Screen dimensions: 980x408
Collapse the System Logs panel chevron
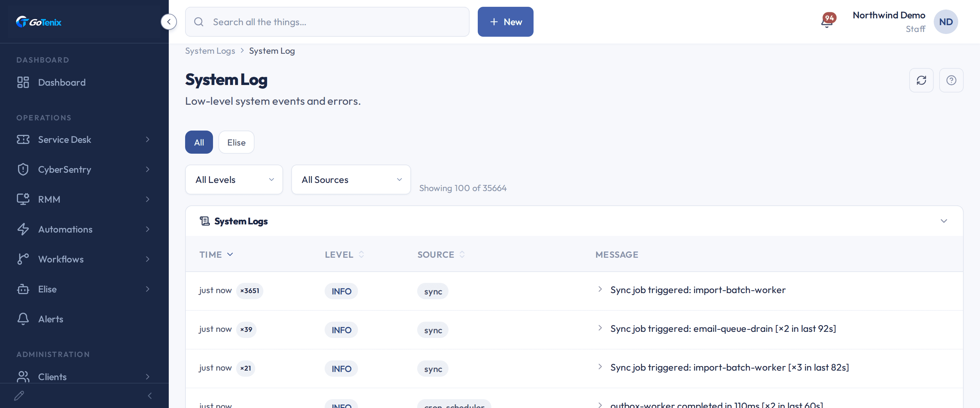[944, 221]
